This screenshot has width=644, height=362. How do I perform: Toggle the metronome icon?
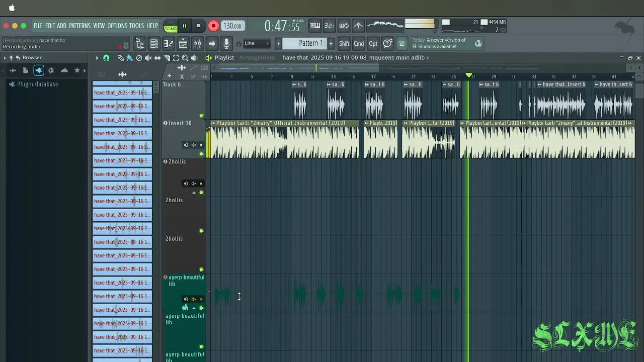tap(358, 26)
